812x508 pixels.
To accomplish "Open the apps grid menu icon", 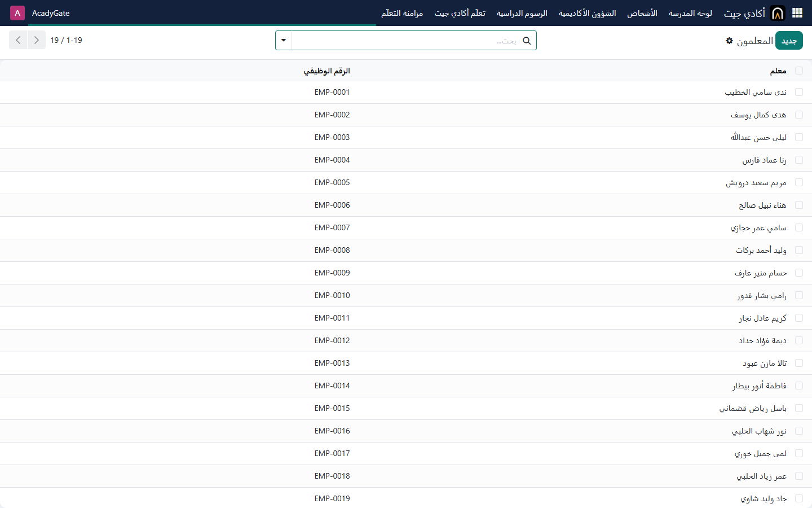I will (797, 13).
